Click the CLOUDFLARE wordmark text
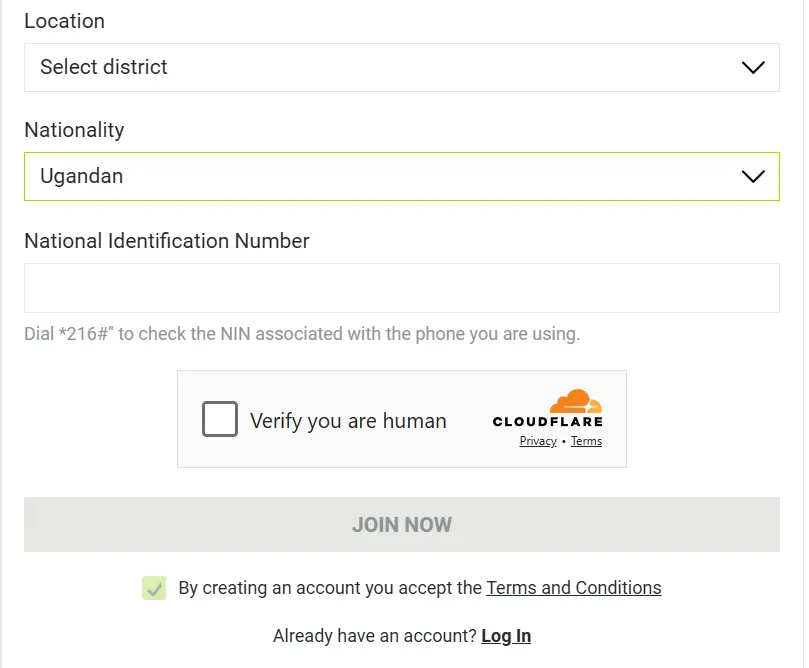This screenshot has height=668, width=809. (547, 421)
